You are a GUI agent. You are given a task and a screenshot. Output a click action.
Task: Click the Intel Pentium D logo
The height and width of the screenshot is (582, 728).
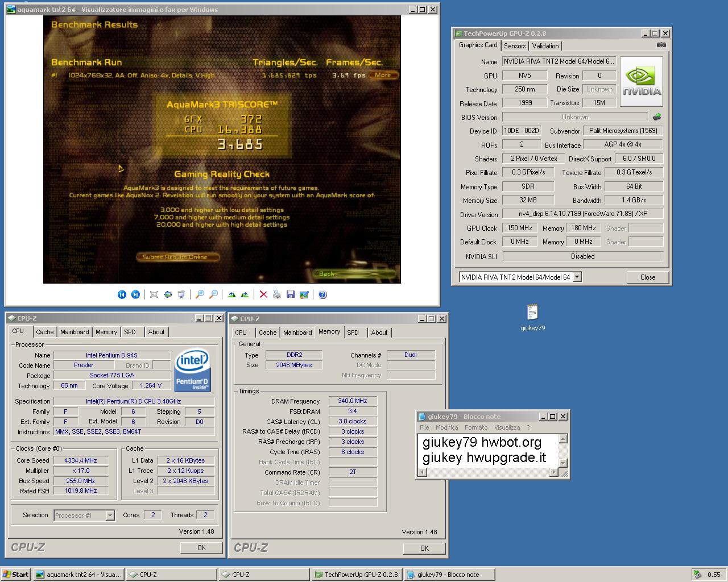(x=193, y=370)
